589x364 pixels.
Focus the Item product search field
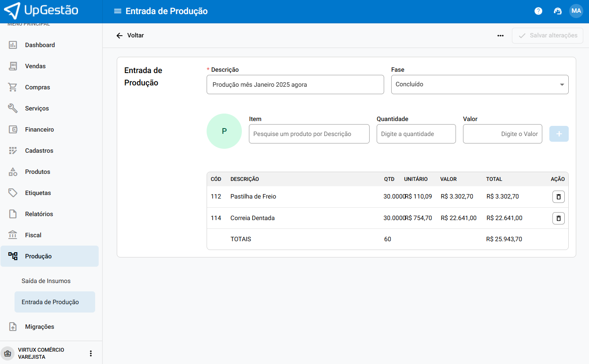pyautogui.click(x=309, y=134)
